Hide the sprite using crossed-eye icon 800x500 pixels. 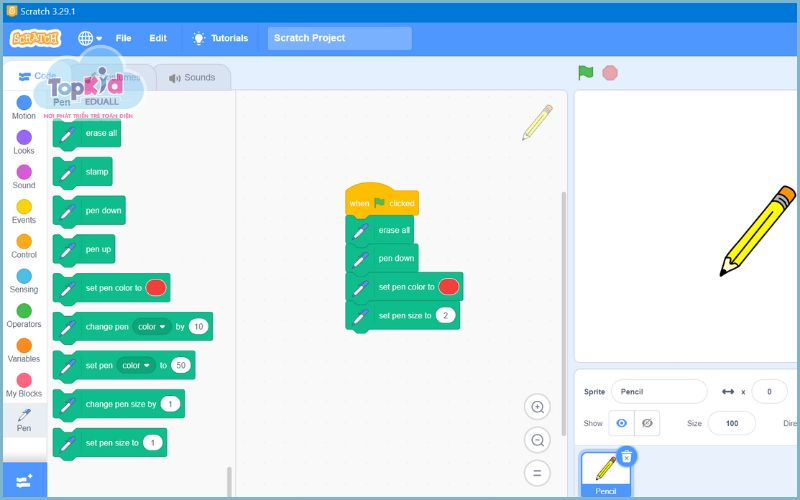click(x=647, y=423)
